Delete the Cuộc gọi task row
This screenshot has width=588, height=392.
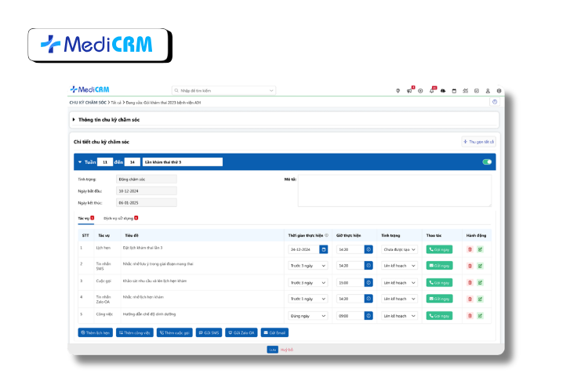(x=470, y=282)
